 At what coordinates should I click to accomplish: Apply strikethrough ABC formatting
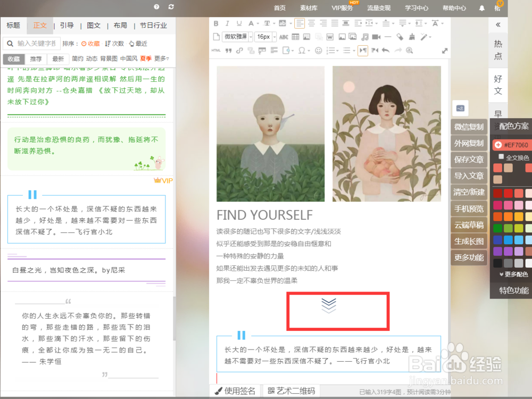284,37
